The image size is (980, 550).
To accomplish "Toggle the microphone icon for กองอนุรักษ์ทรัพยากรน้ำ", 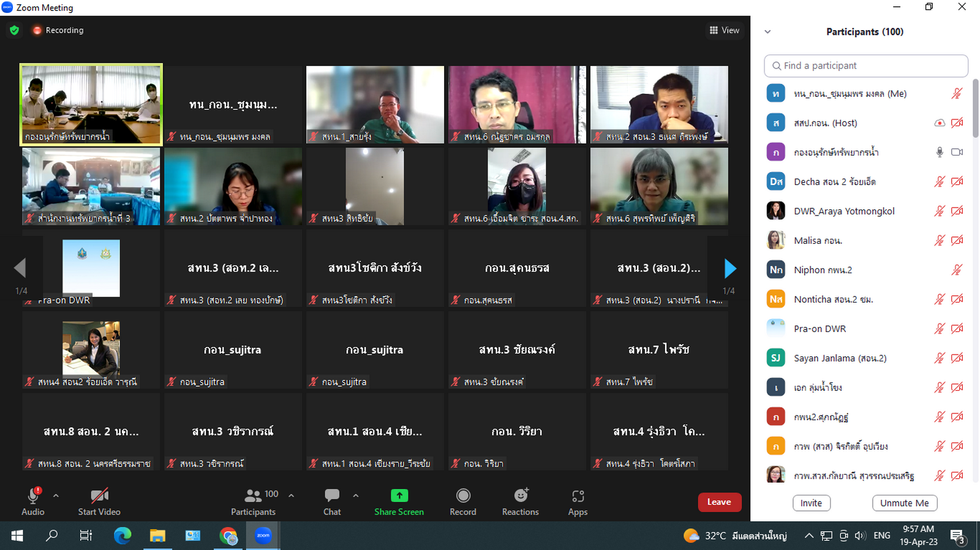I will (939, 153).
